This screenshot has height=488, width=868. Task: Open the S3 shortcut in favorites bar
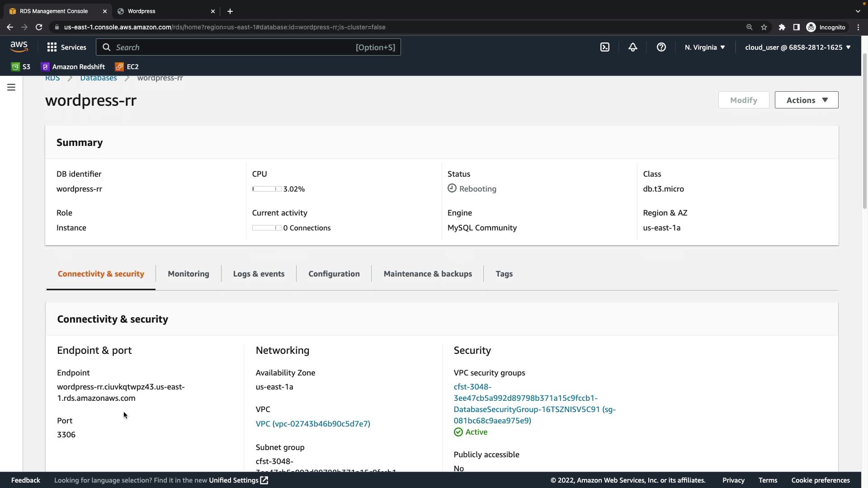(21, 66)
